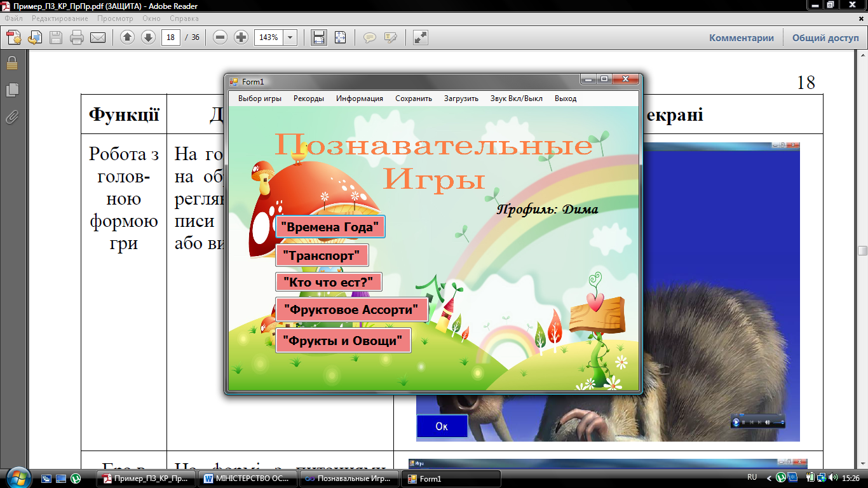Screen dimensions: 868x488
Task: Open Рекорды menu in Form1
Action: 309,98
